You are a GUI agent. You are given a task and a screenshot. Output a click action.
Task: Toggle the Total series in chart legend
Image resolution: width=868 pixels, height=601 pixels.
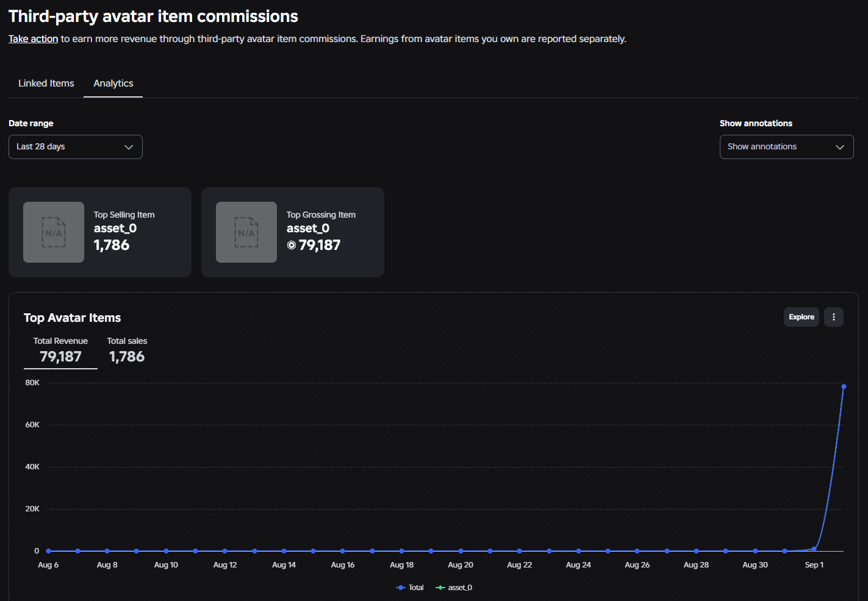[x=410, y=588]
